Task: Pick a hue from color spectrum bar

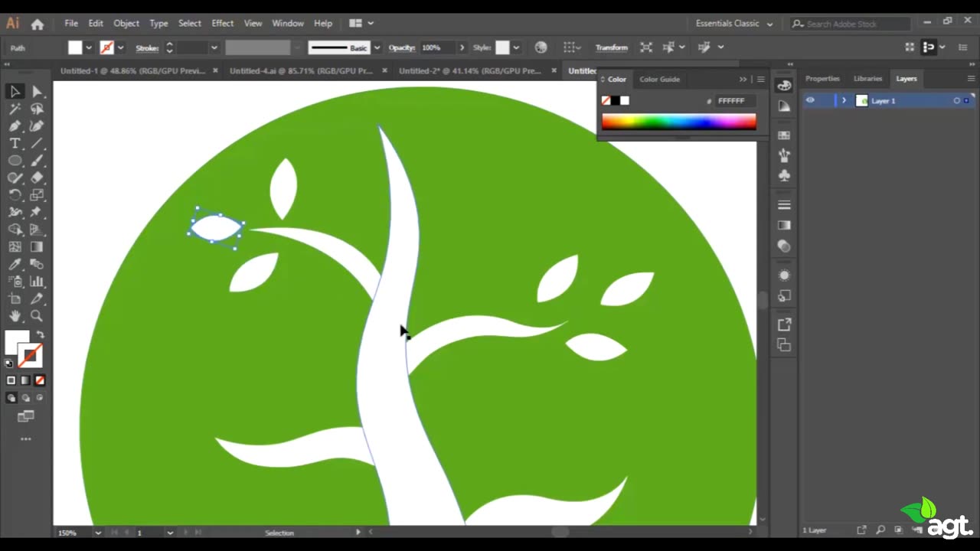Action: [678, 121]
